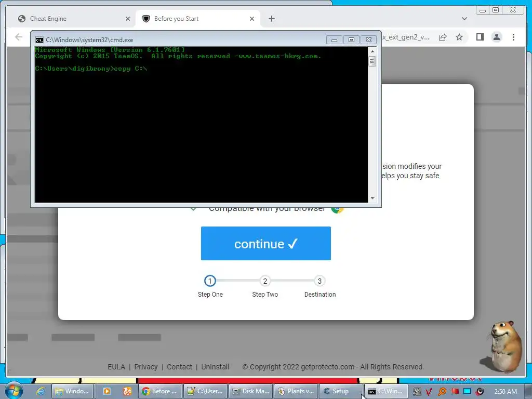The width and height of the screenshot is (532, 399).
Task: Switch to Notepad++ C:\User taskbar item
Action: point(205,391)
